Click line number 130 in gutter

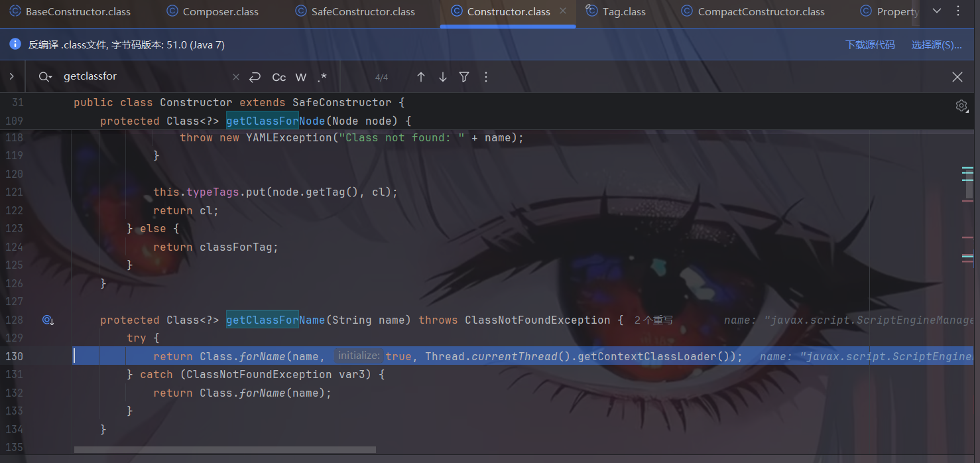[x=14, y=356]
